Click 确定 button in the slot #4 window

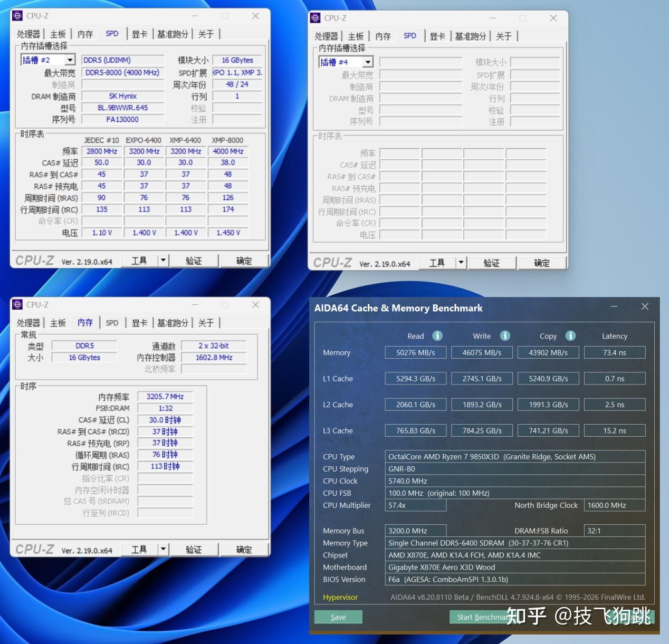pos(542,263)
